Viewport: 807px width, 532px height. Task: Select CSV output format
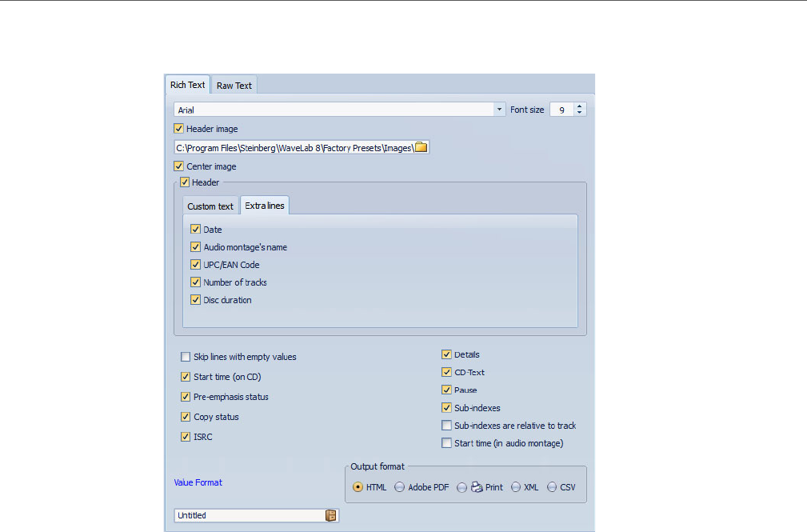pyautogui.click(x=552, y=486)
